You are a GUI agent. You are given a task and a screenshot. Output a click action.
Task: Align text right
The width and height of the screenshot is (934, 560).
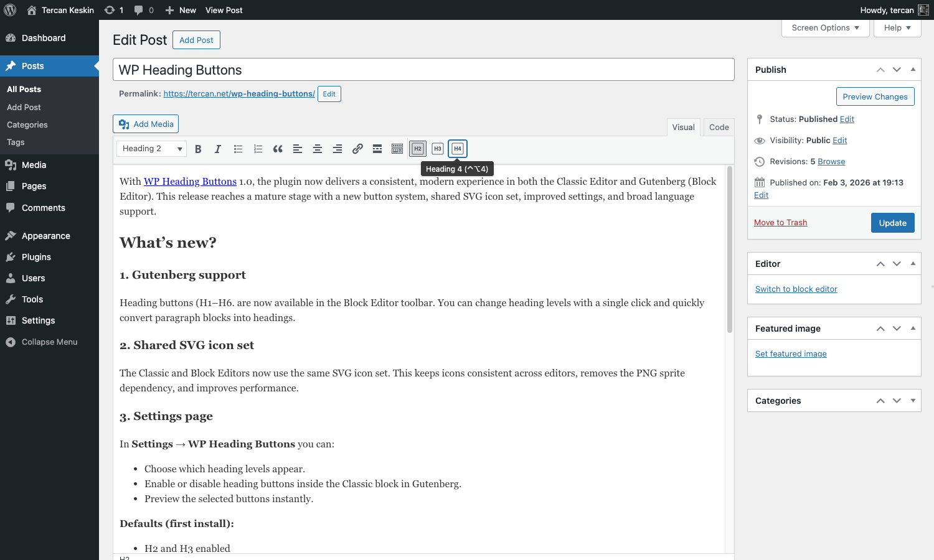[337, 149]
